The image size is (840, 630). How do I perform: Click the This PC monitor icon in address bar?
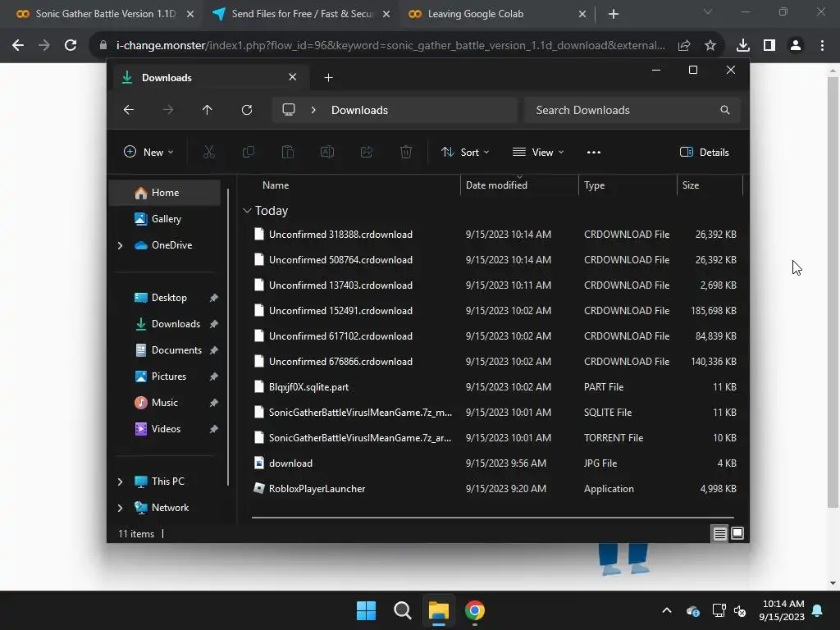289,110
